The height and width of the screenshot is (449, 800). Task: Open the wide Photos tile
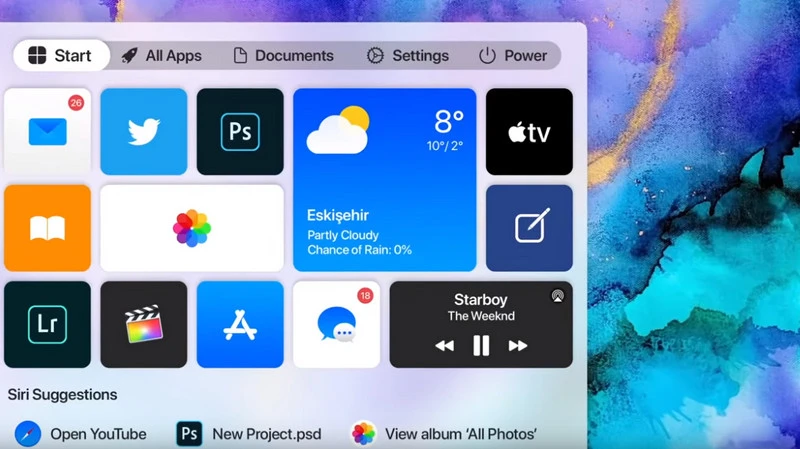click(x=192, y=228)
